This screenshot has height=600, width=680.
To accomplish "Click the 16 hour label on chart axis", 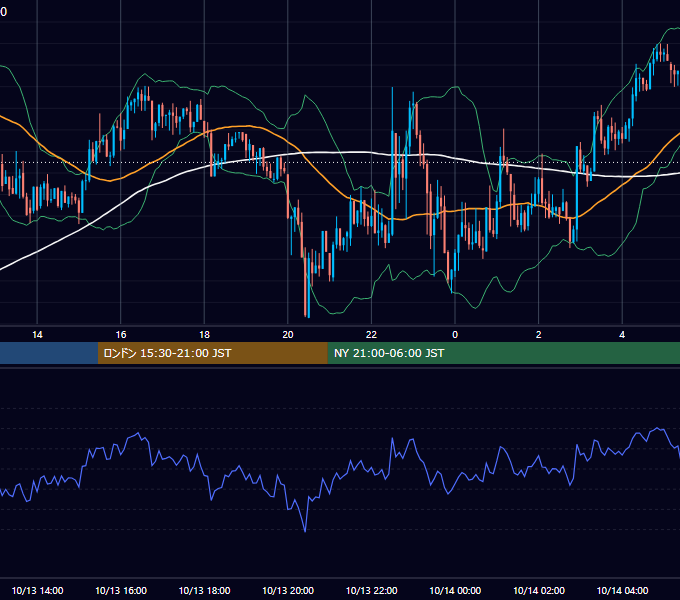I will point(121,335).
